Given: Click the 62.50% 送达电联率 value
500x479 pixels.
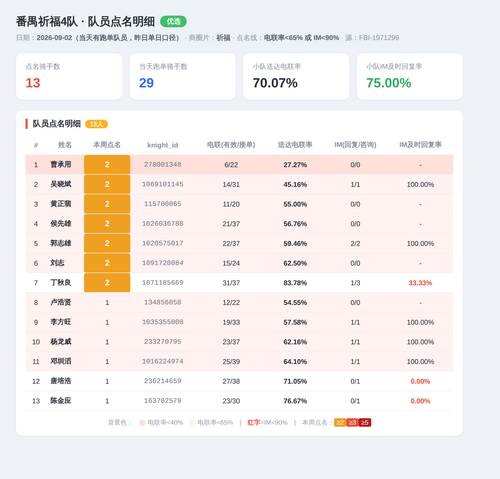Looking at the screenshot, I should [x=295, y=263].
